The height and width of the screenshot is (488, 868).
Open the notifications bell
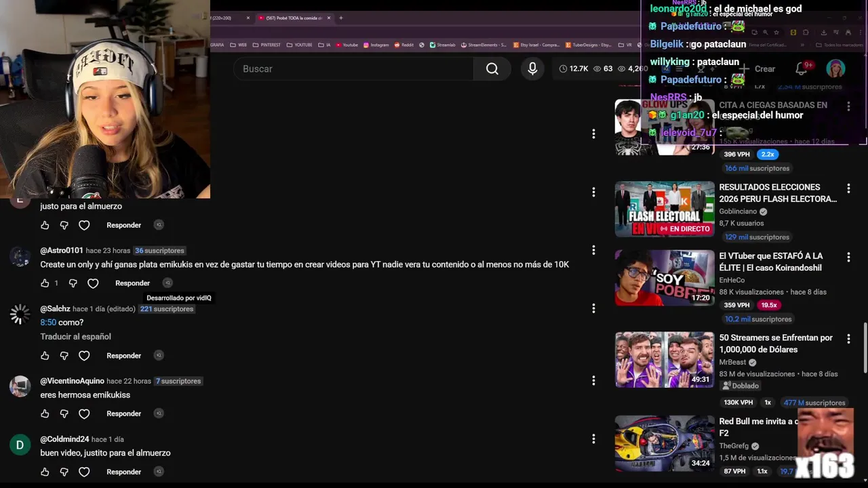click(x=801, y=68)
